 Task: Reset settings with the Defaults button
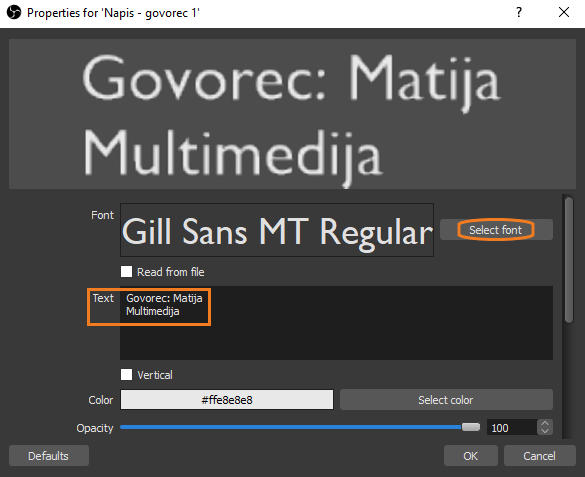coord(49,455)
